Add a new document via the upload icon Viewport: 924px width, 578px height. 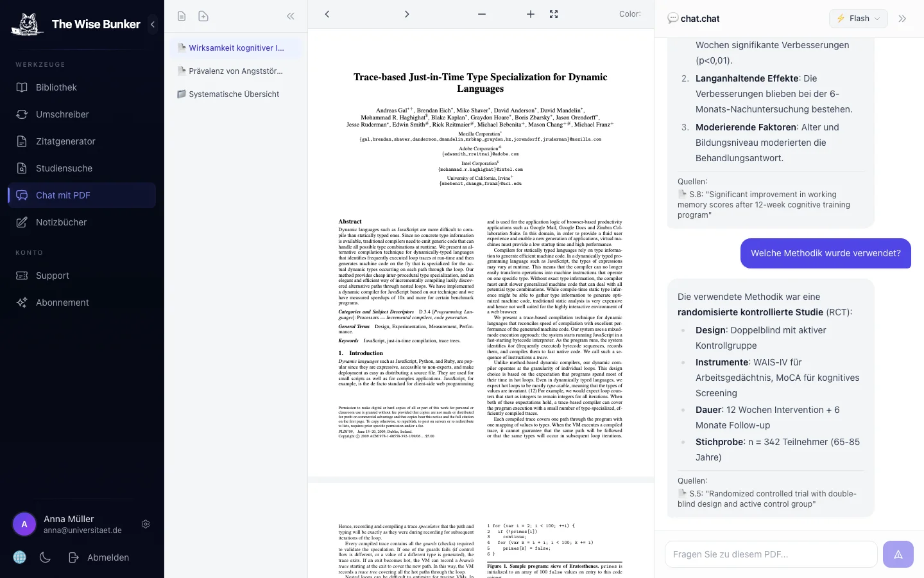[x=203, y=15]
